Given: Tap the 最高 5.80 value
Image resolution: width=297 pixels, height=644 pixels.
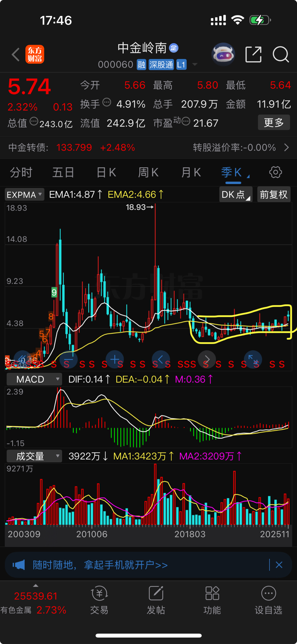Looking at the screenshot, I should coord(208,85).
